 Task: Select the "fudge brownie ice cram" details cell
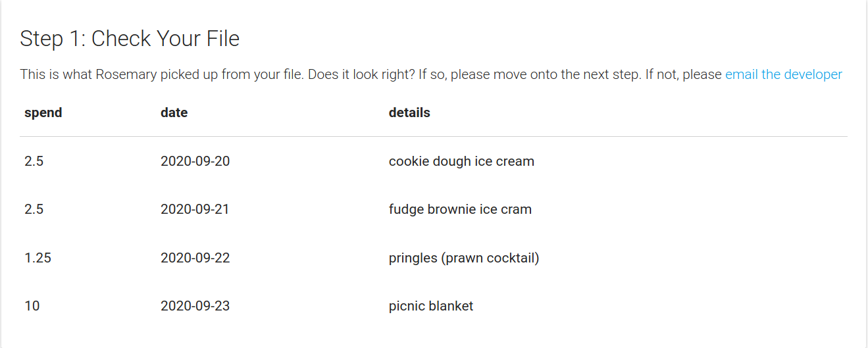[460, 209]
